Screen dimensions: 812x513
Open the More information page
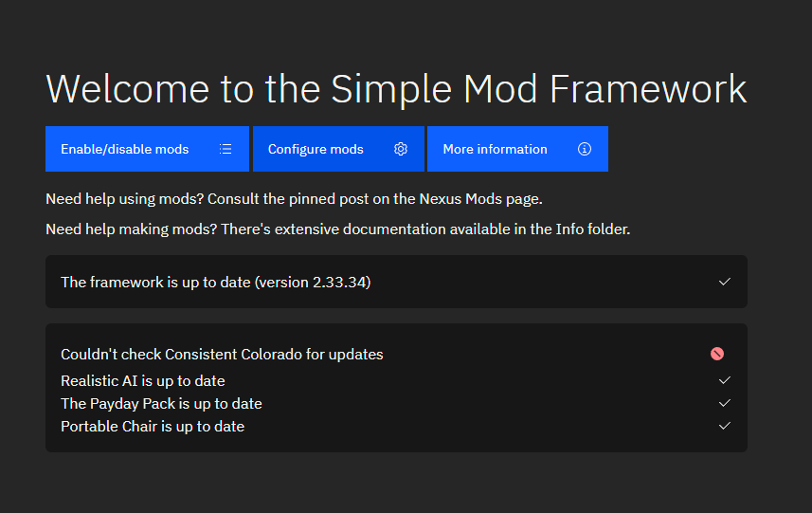tap(495, 149)
